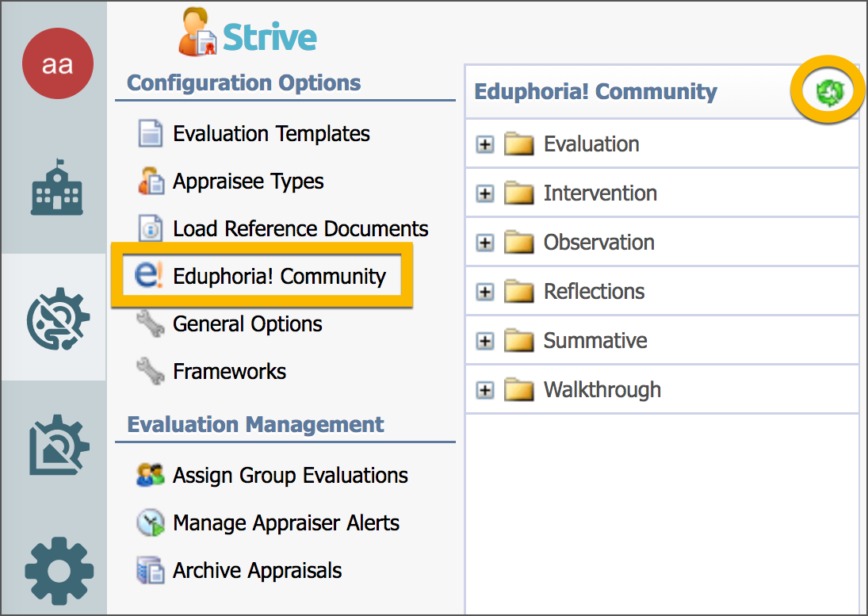Click the Strive logo icon
868x616 pixels.
197,32
